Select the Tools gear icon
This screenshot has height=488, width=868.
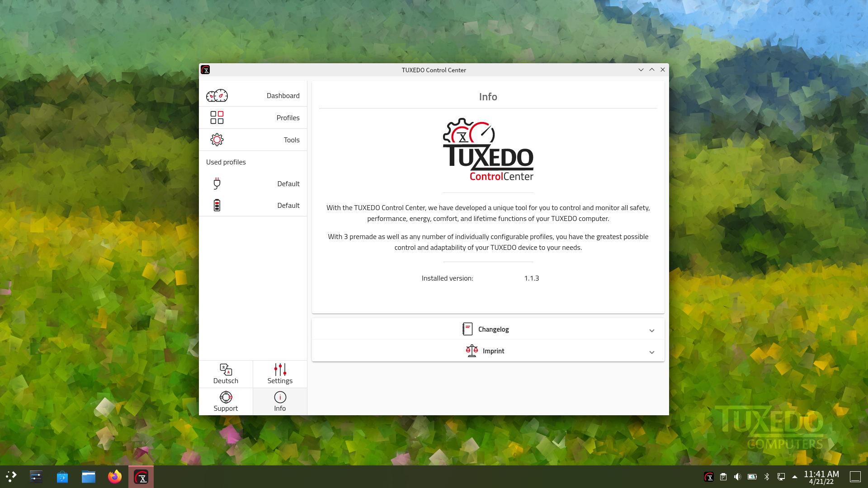pyautogui.click(x=217, y=140)
